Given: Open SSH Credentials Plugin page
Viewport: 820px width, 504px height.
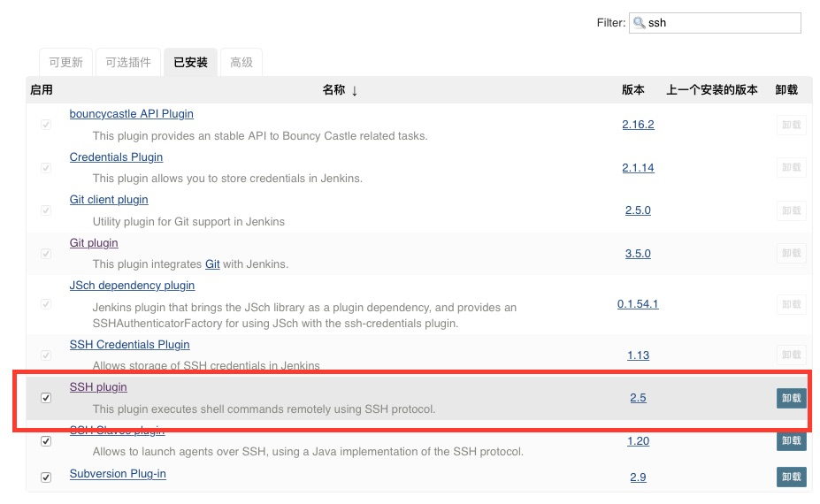Looking at the screenshot, I should click(x=130, y=345).
